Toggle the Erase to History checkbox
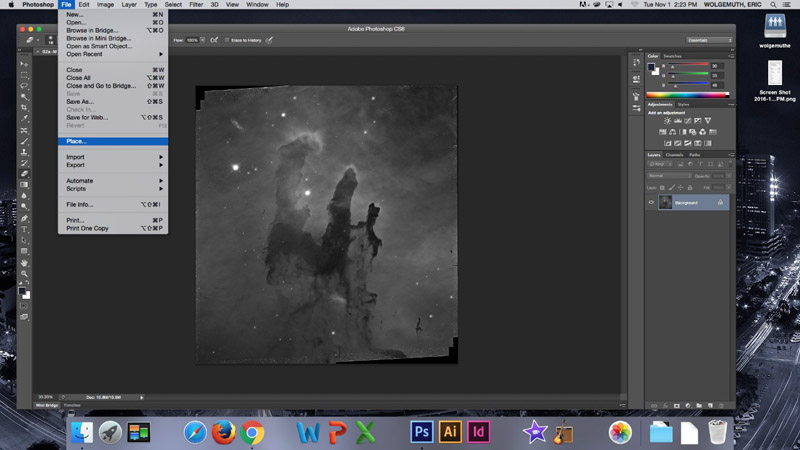Image resolution: width=800 pixels, height=450 pixels. point(228,40)
